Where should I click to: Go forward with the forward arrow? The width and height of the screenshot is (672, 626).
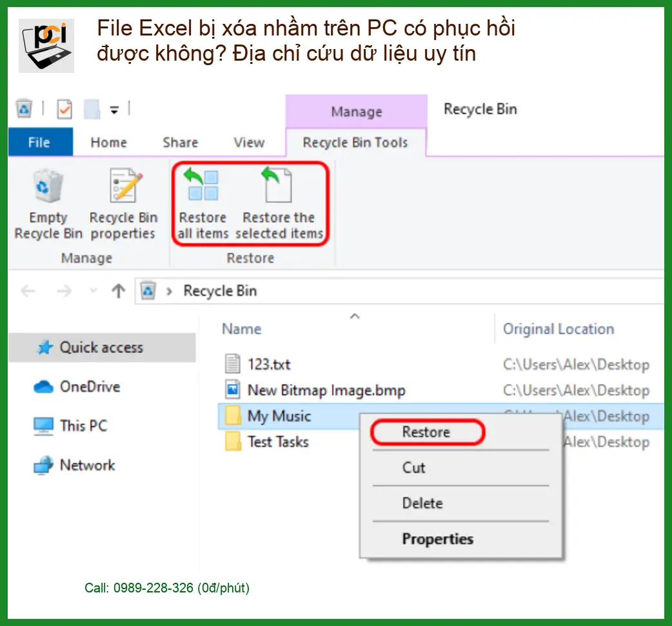(64, 291)
